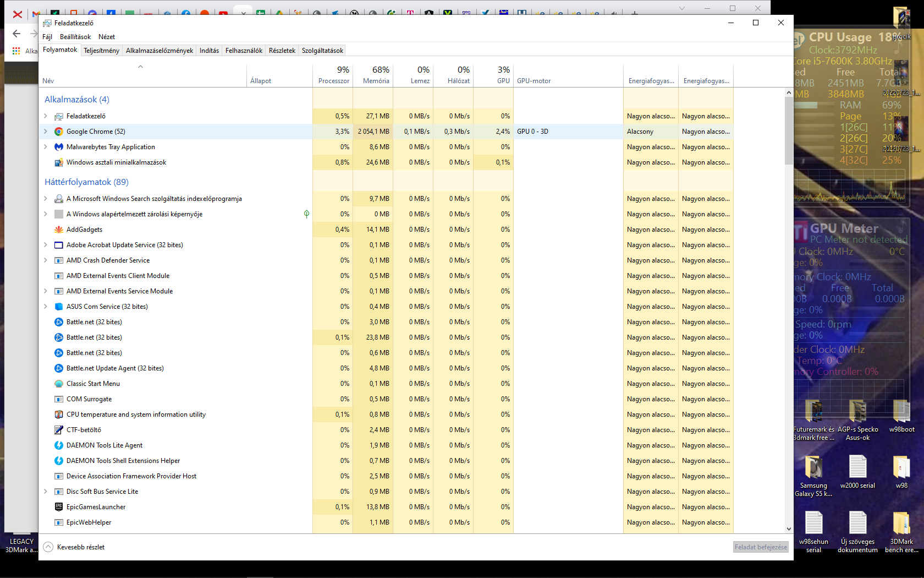The width and height of the screenshot is (924, 578).
Task: Sort by Hálózat column header
Action: 453,75
